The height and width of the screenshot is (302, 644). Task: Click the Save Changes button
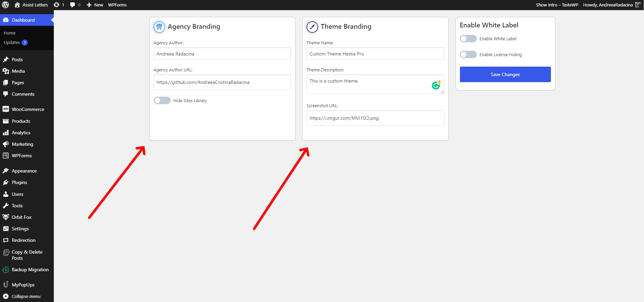505,74
